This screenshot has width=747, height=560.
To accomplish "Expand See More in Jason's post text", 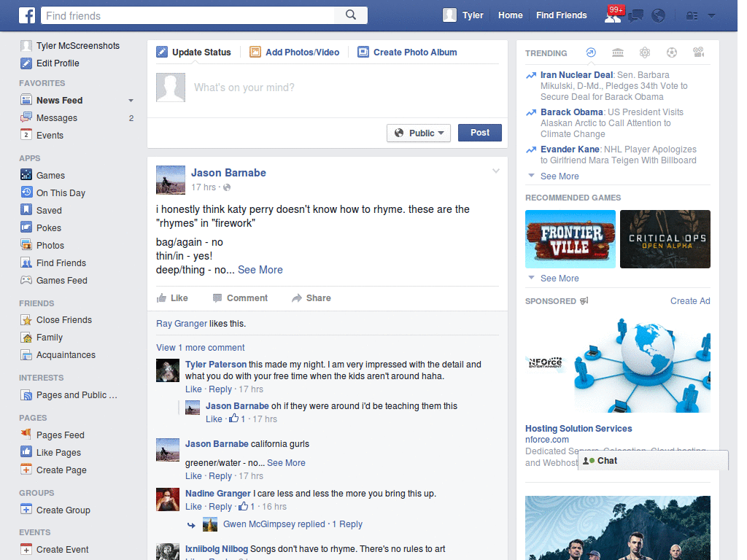I will tap(260, 270).
